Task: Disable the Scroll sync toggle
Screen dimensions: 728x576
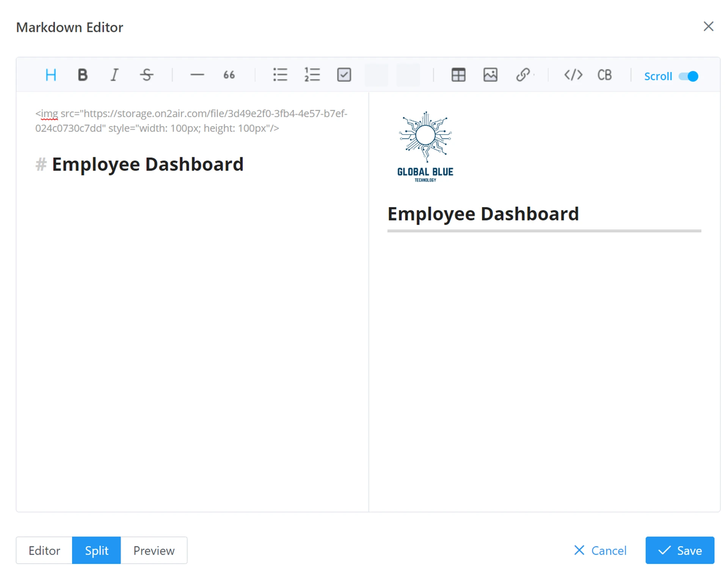Action: click(x=688, y=76)
